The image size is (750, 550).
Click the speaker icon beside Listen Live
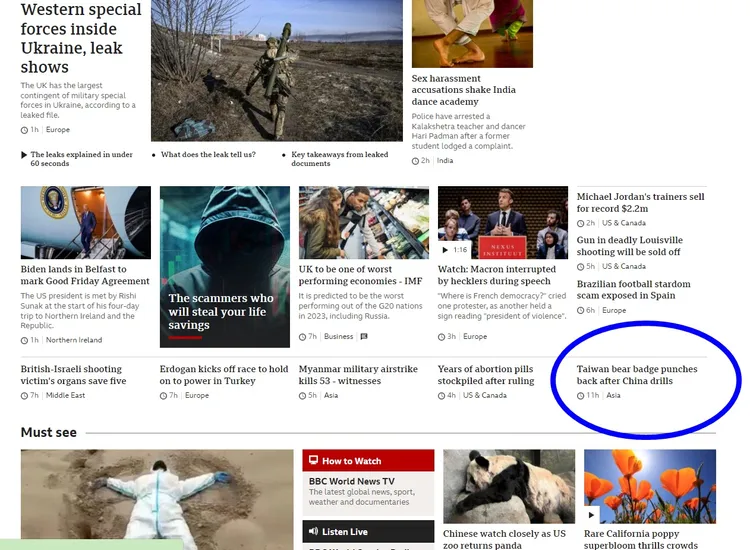313,532
